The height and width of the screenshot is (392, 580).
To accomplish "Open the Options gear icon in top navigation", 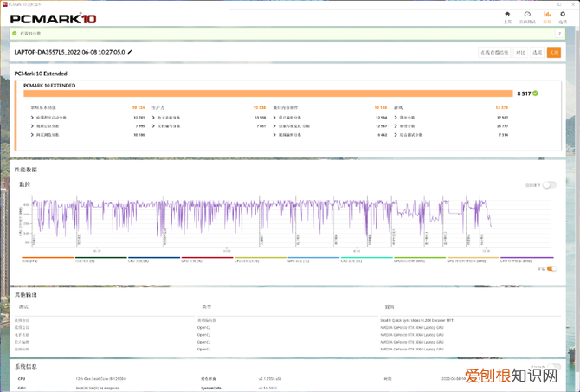I will 563,16.
